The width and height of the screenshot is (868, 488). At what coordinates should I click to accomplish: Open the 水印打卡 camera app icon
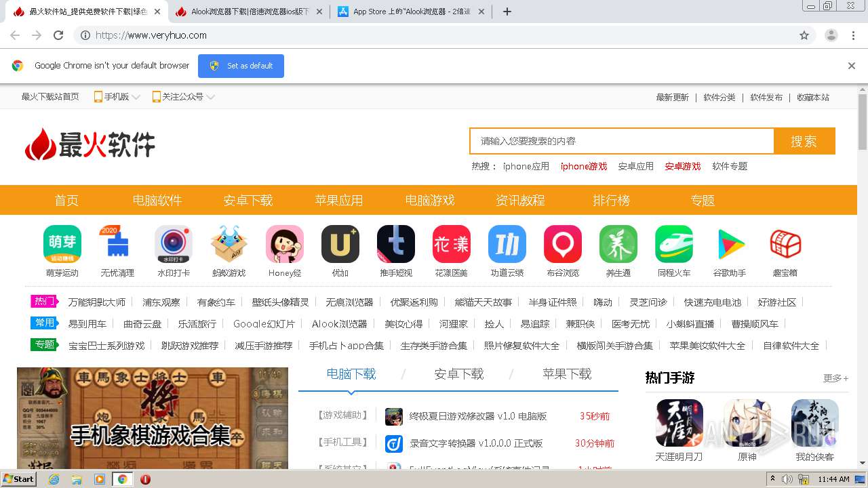point(174,244)
